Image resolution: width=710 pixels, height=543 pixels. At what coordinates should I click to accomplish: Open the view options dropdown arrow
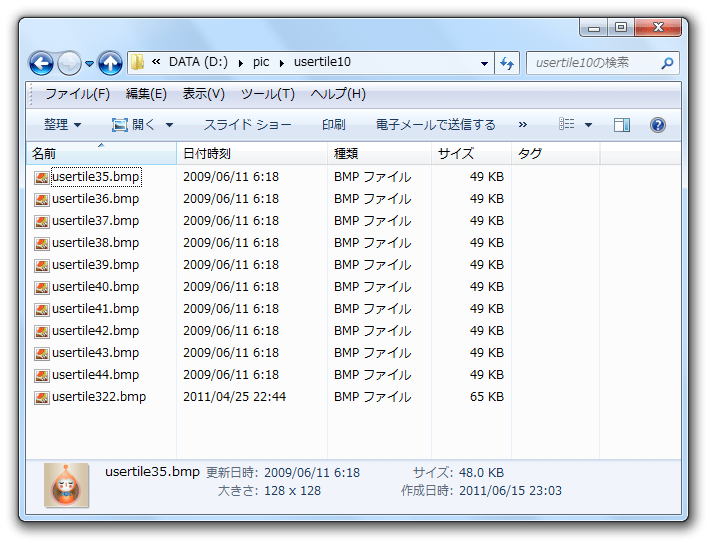[588, 125]
